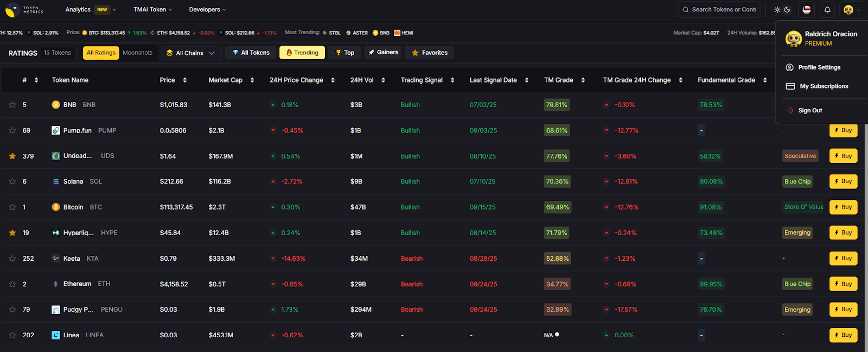Viewport: 868px width, 352px height.
Task: Click the Blue Chip tag for Solana
Action: (x=797, y=181)
